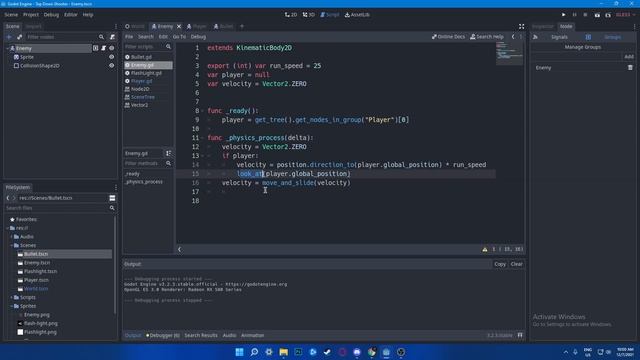Switch to the Import tab

click(33, 26)
